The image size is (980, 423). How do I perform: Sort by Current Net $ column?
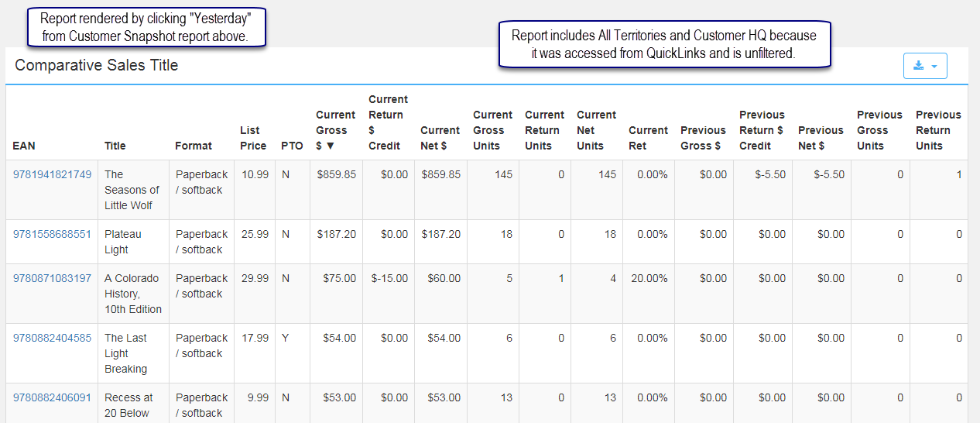tap(440, 138)
